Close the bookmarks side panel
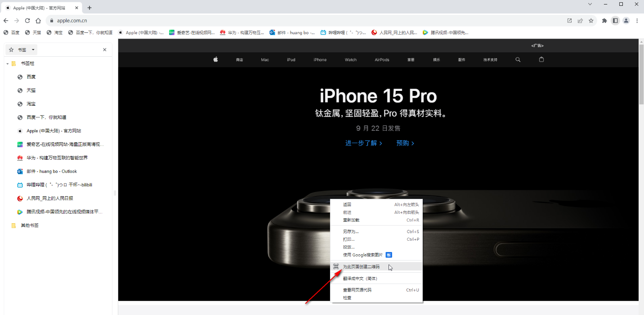644x315 pixels. tap(105, 49)
